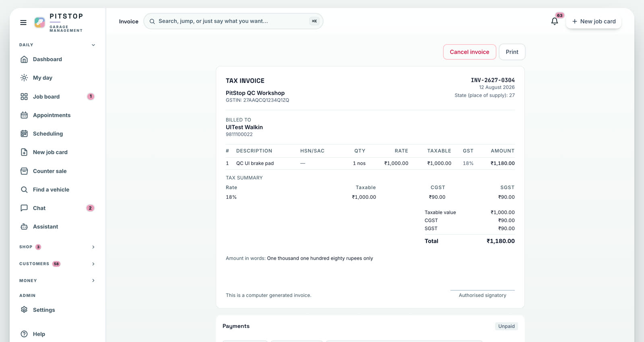This screenshot has height=342, width=644.
Task: Click the Unpaid status badge
Action: click(x=506, y=326)
